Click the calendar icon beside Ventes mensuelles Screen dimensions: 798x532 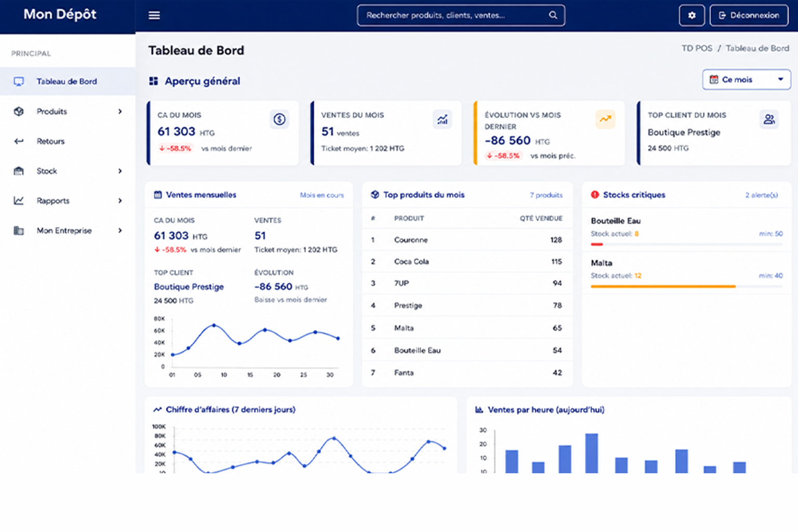click(158, 195)
